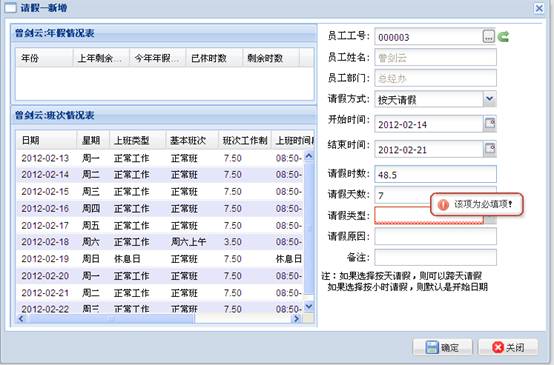The width and height of the screenshot is (554, 365).
Task: Click the 年假情况表 panel header
Action: tap(164, 33)
